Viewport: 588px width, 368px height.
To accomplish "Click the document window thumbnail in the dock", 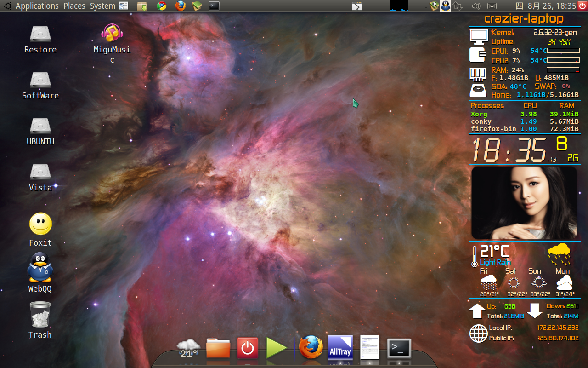I will (x=369, y=347).
